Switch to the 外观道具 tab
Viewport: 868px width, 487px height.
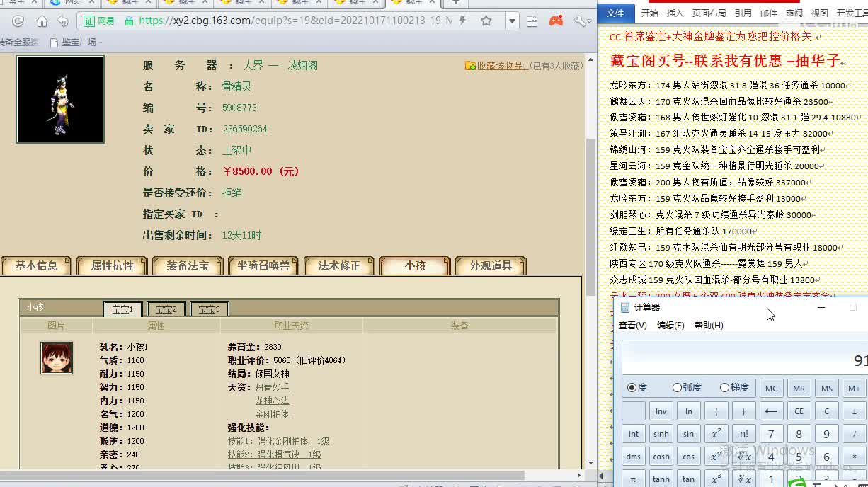pyautogui.click(x=491, y=266)
